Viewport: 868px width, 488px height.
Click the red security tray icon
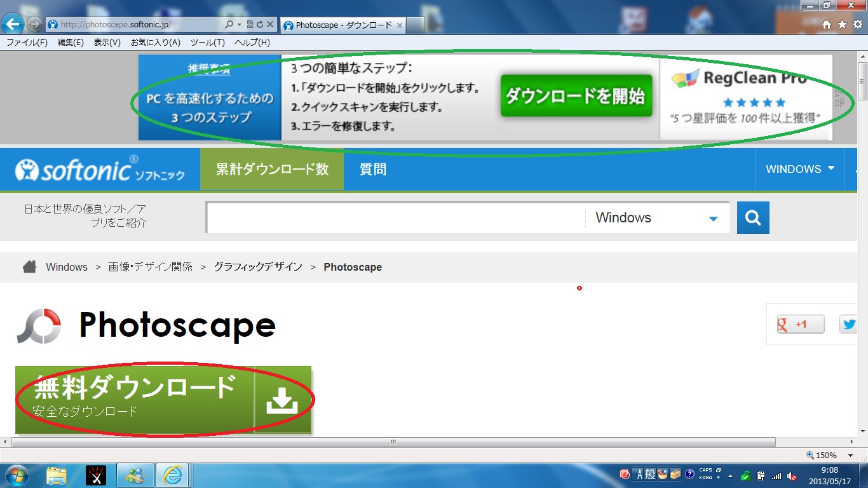point(625,475)
